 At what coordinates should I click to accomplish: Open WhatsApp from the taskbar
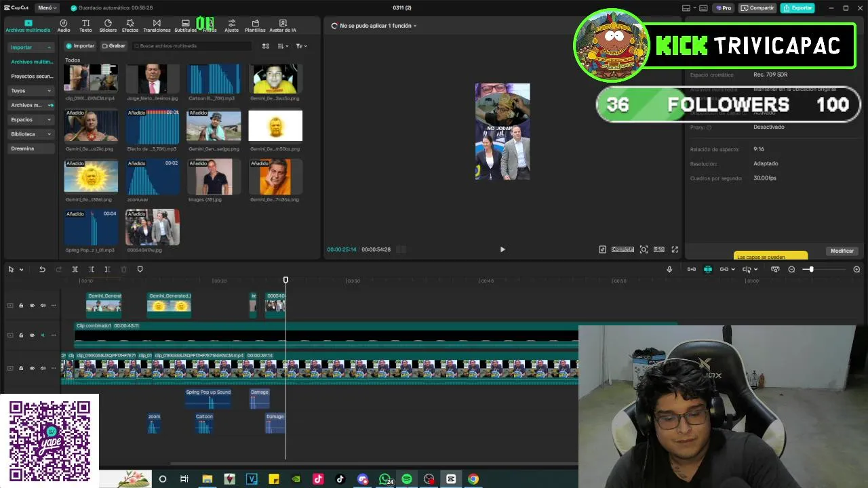tap(385, 479)
